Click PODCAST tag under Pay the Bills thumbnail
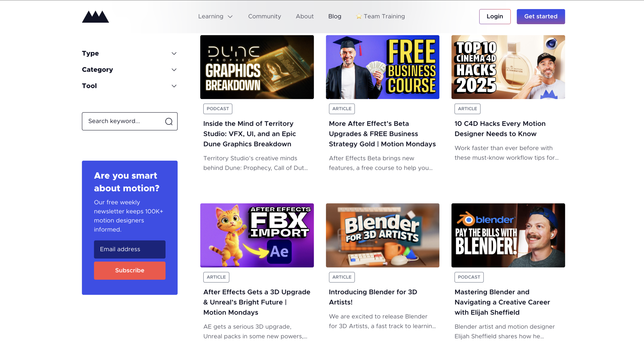 [x=469, y=277]
